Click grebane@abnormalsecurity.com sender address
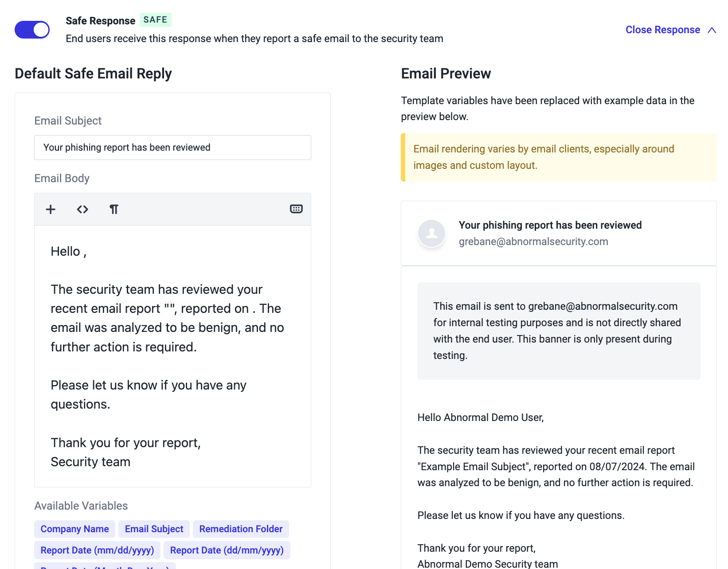 (533, 242)
